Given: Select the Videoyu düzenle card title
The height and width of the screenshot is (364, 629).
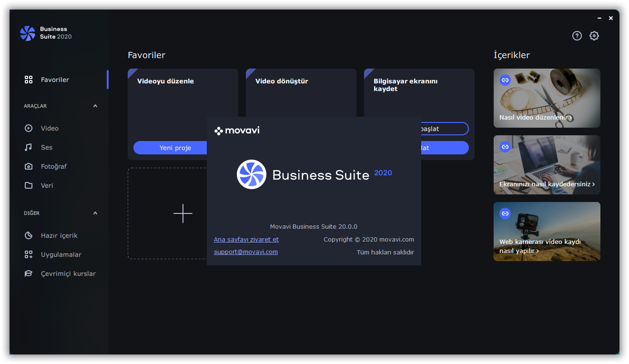Looking at the screenshot, I should point(165,81).
